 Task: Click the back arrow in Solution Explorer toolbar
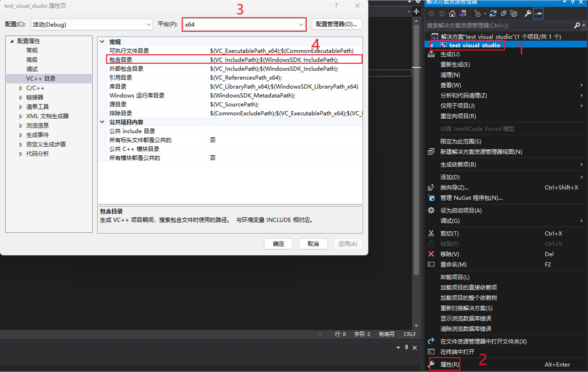(431, 13)
